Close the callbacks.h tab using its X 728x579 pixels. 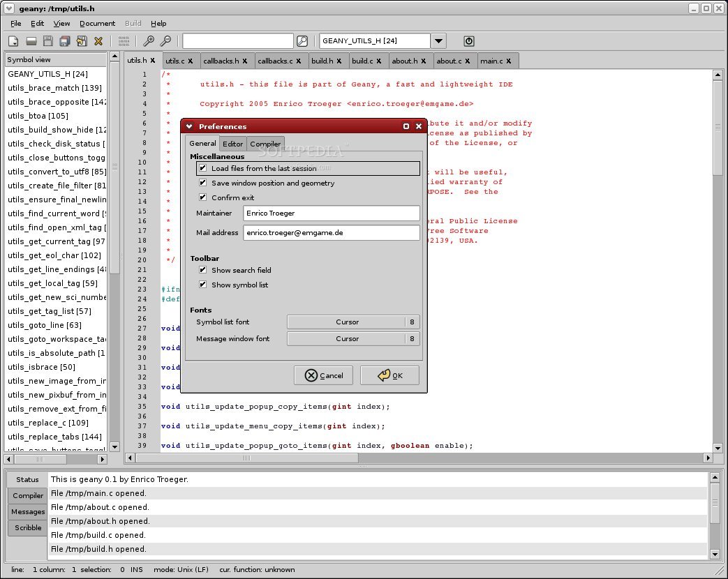pyautogui.click(x=245, y=61)
